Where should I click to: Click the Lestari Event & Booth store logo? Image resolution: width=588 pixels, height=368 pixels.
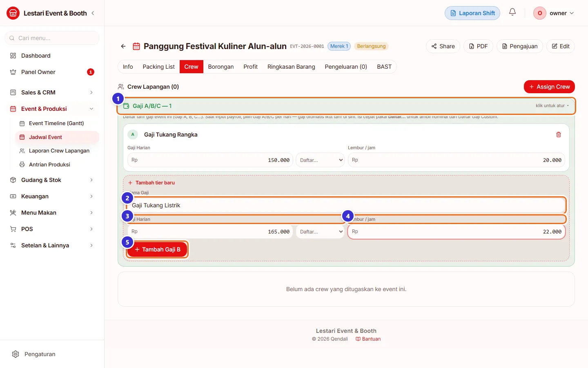point(13,13)
